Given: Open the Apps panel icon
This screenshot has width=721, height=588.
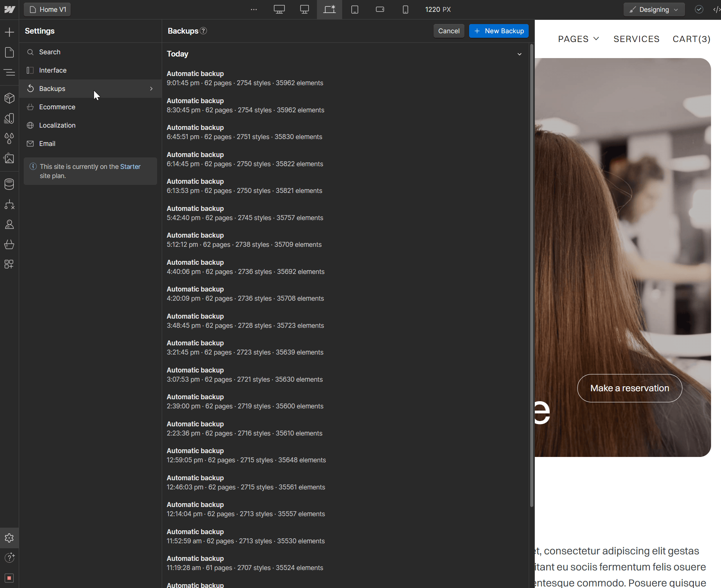Looking at the screenshot, I should click(10, 264).
